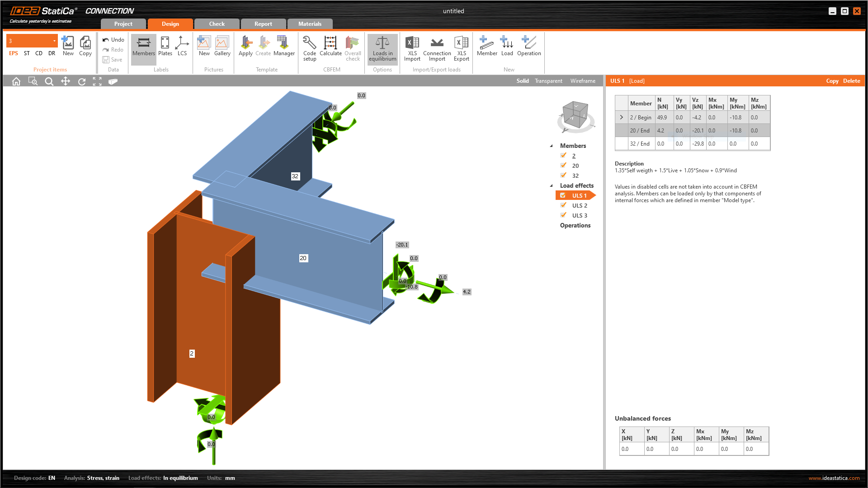Toggle visibility of member 32

click(563, 175)
